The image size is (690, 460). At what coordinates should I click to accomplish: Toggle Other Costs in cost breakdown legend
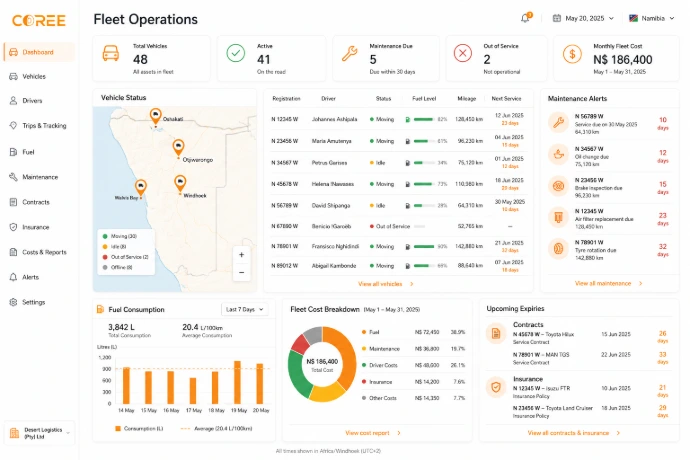pos(379,398)
